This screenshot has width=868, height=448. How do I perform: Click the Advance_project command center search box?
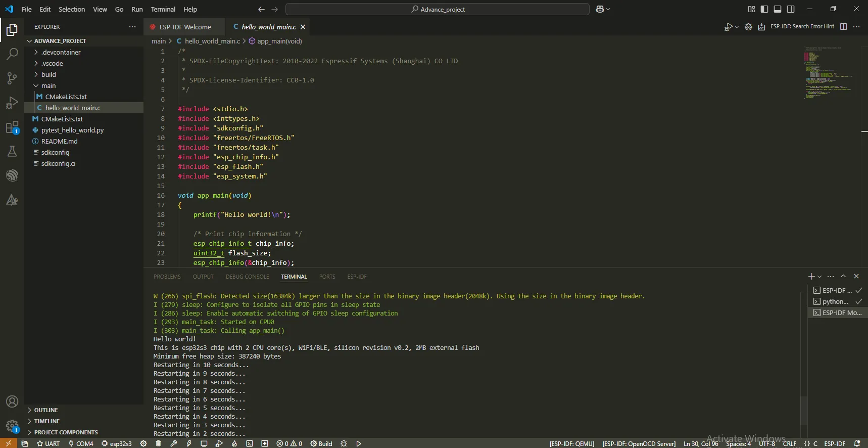(437, 9)
